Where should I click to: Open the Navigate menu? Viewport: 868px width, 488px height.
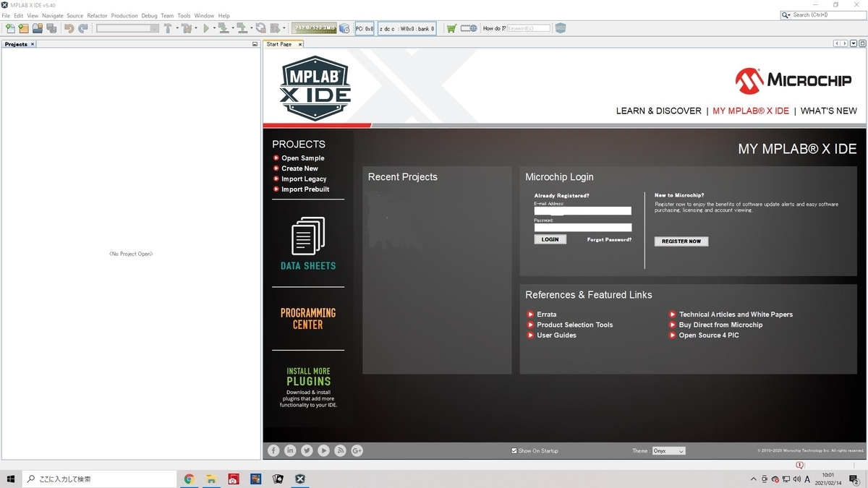[53, 15]
